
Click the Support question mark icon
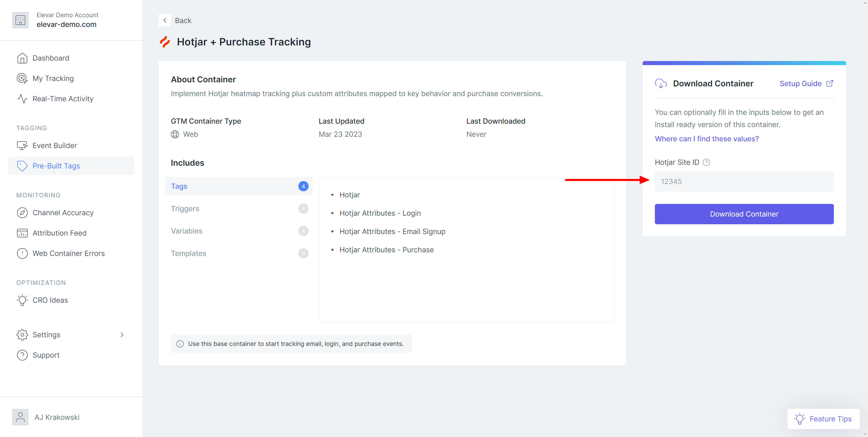[x=22, y=355]
